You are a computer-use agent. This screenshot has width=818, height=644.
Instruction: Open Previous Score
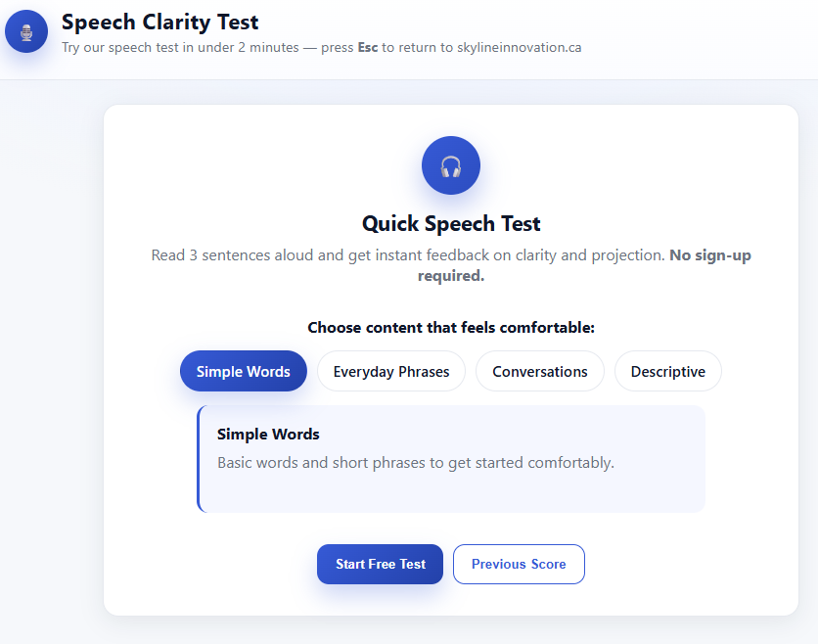pos(519,565)
